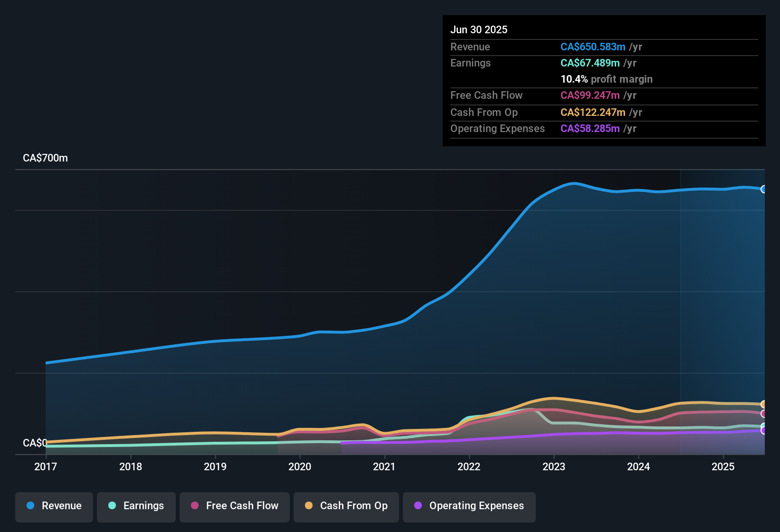Click the Earnings label in tooltip
This screenshot has width=780, height=532.
point(470,63)
